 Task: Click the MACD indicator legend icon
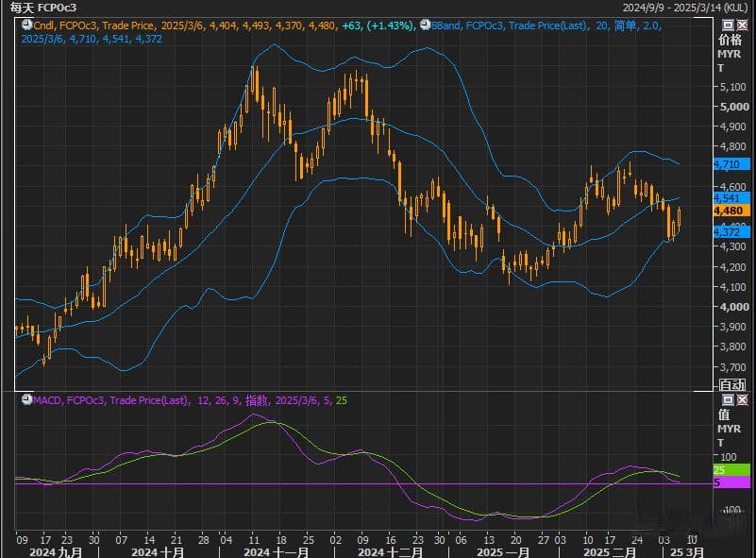27,399
